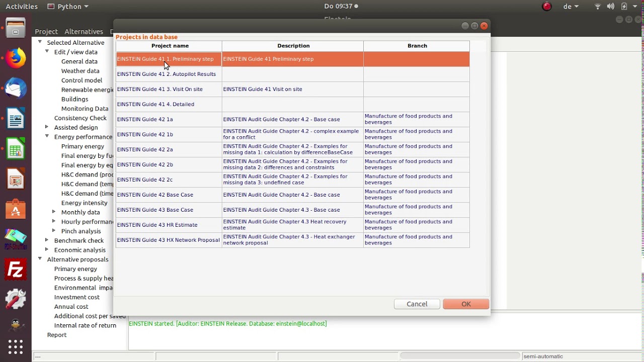Collapse the Edit / view data node

[x=47, y=51]
